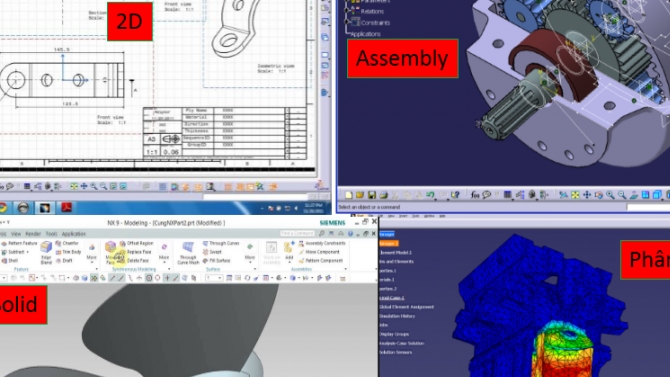Click Trim Body in NX ribbon
This screenshot has height=377, width=670.
coord(68,252)
